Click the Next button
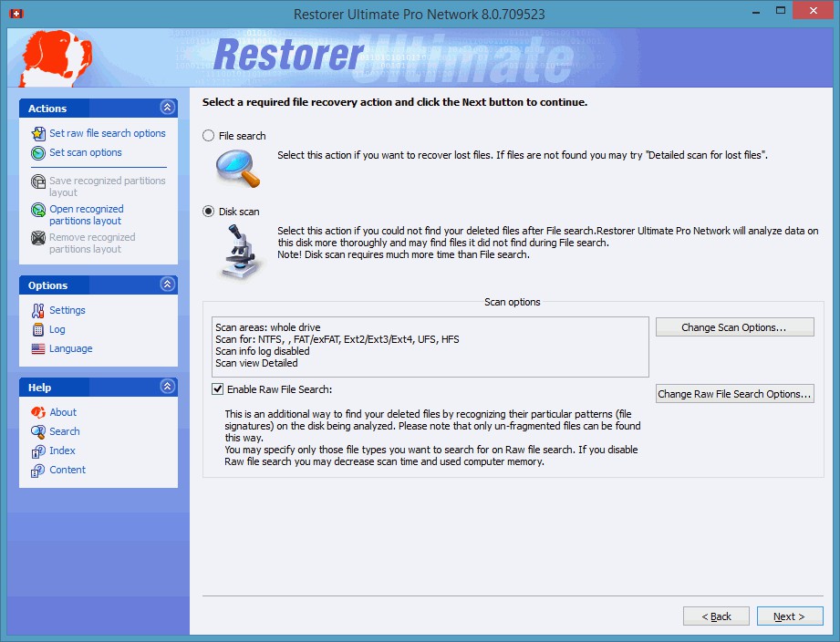This screenshot has width=840, height=642. 790,616
